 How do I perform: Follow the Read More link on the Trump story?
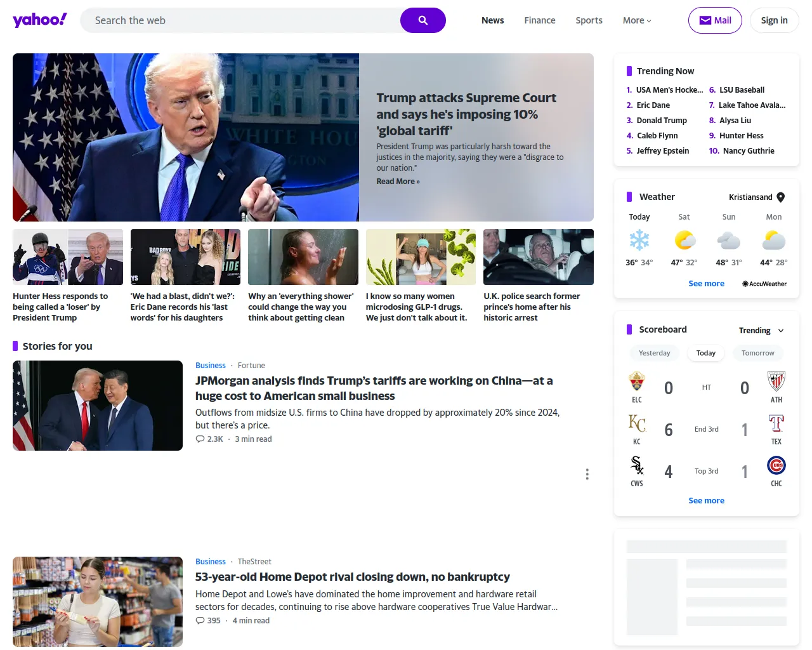tap(398, 181)
